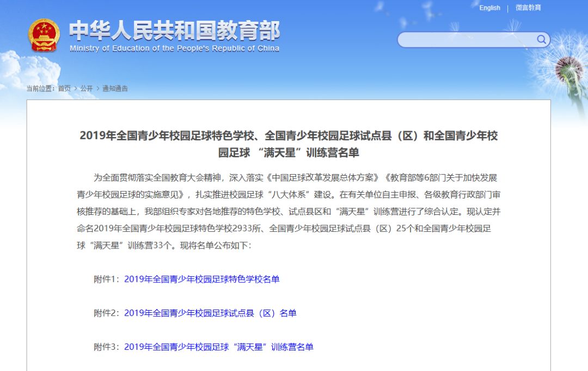Viewport: 588px width, 371px height.
Task: Click the 当前位置 label
Action: coord(40,89)
